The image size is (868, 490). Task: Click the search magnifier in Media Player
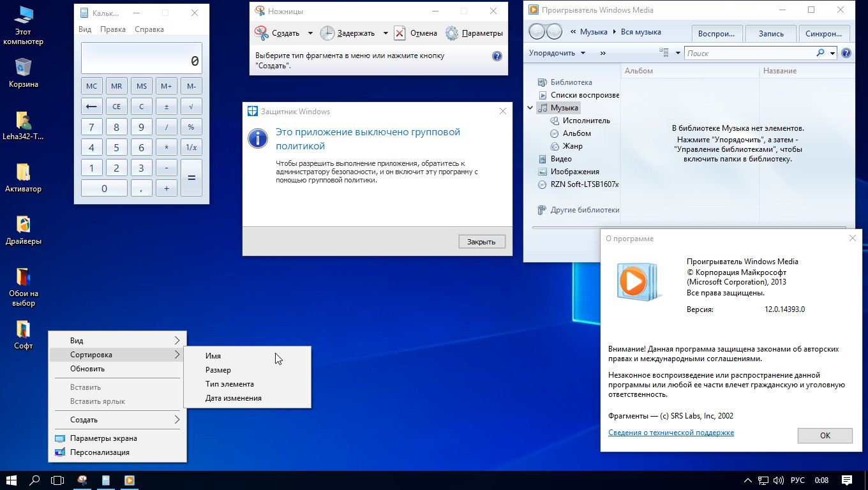pyautogui.click(x=820, y=53)
